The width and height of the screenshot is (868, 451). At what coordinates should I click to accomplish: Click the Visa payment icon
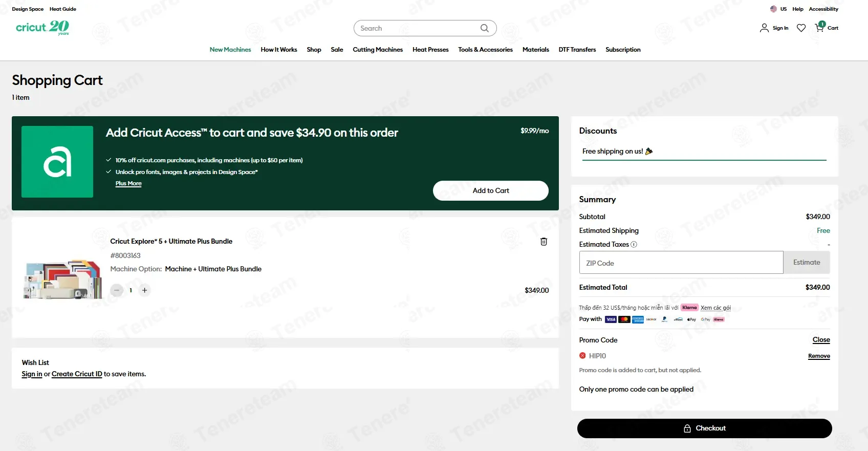click(611, 319)
